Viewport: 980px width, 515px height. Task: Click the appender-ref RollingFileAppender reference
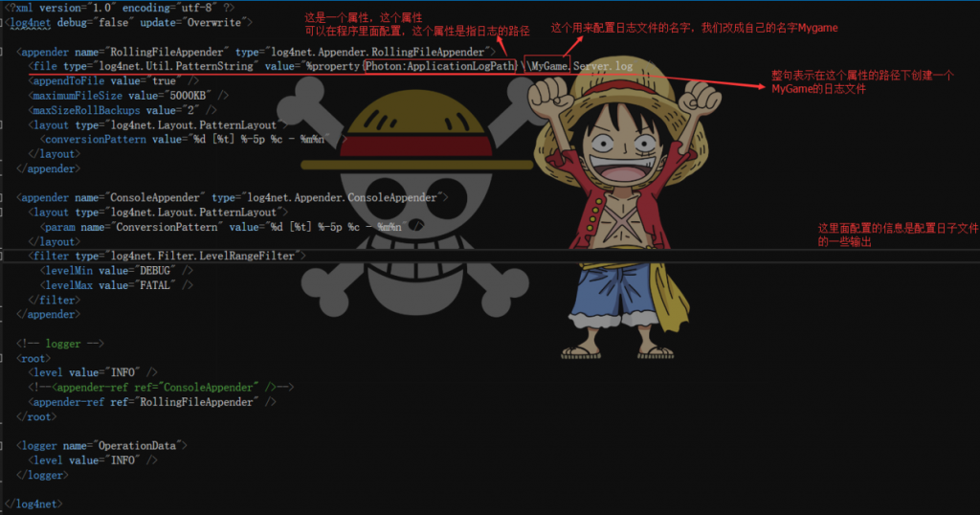(x=153, y=402)
